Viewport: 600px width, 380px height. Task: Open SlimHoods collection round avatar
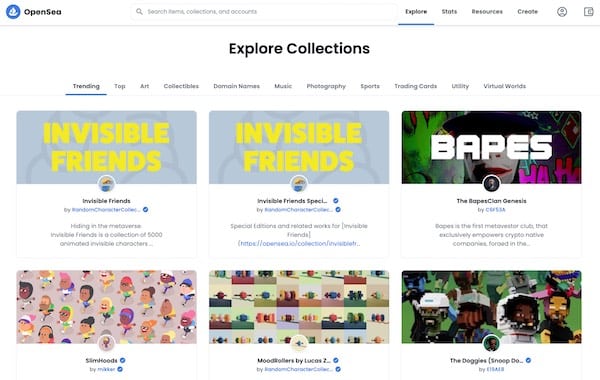point(106,343)
